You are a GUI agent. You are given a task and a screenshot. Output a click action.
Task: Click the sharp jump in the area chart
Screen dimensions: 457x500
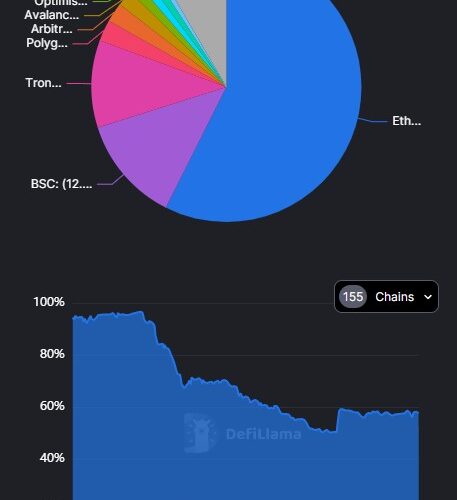point(337,420)
